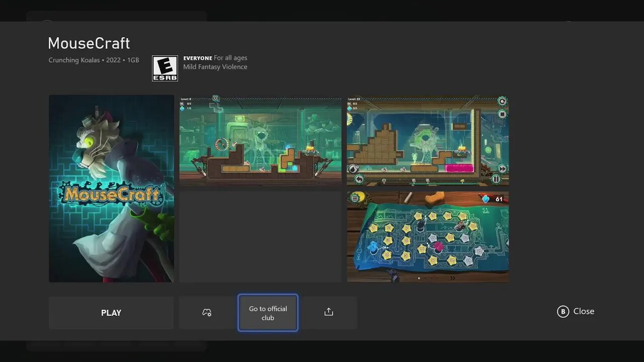
Task: Open the Level 8 gameplay screenshot
Action: (x=260, y=140)
